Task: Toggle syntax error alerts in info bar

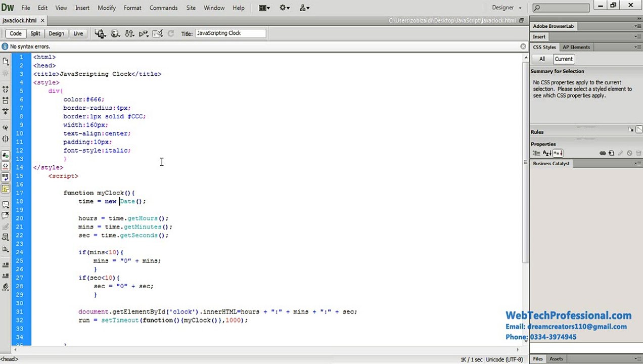Action: (6, 189)
